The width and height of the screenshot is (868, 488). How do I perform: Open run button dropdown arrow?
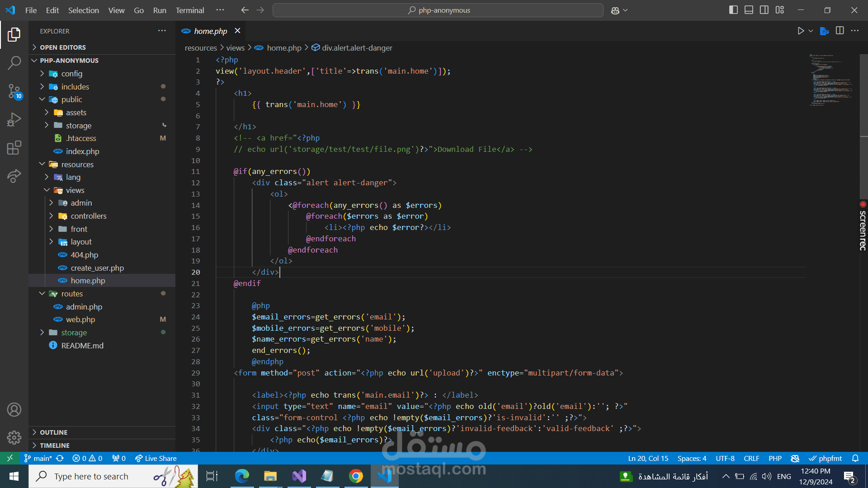(x=811, y=31)
